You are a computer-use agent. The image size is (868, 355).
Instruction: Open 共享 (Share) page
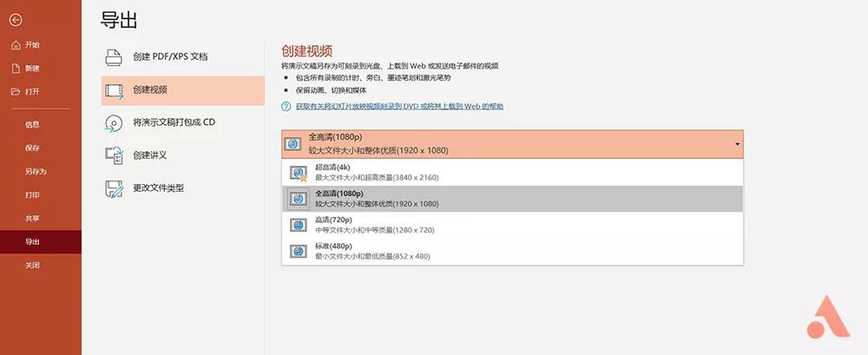pos(41,218)
